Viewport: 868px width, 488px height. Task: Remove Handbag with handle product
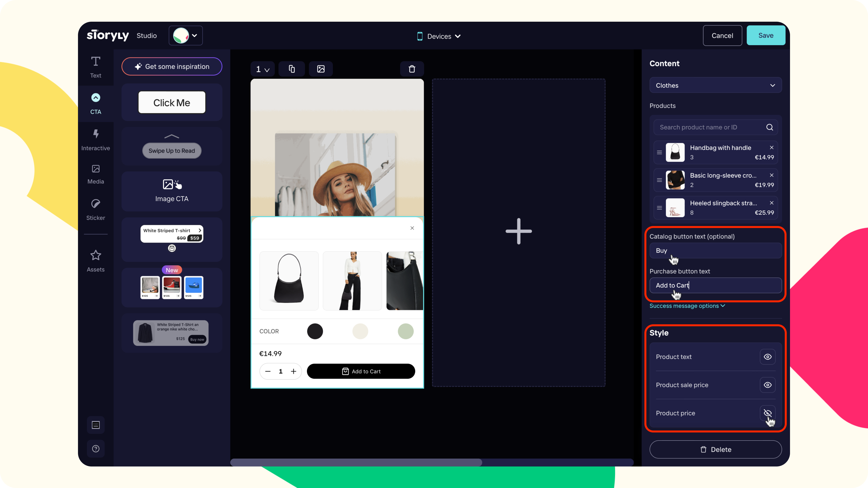coord(772,148)
